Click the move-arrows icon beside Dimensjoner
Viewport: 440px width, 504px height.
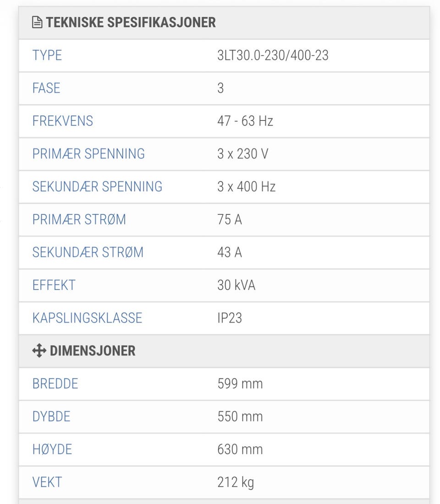[x=39, y=351]
